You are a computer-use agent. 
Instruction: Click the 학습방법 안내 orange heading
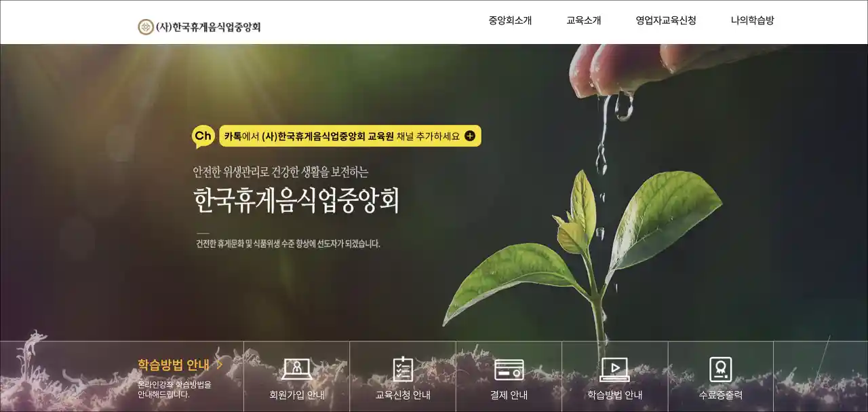(174, 364)
